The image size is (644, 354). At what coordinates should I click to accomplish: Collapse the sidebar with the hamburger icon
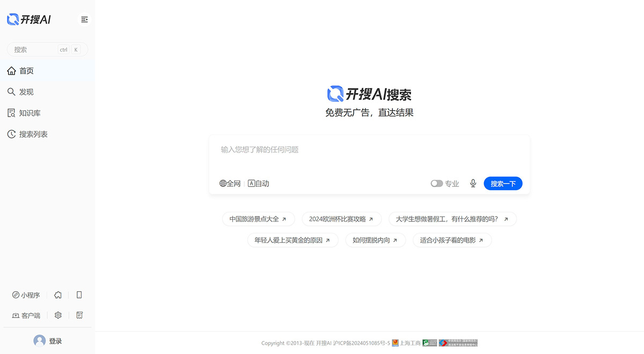pos(84,19)
